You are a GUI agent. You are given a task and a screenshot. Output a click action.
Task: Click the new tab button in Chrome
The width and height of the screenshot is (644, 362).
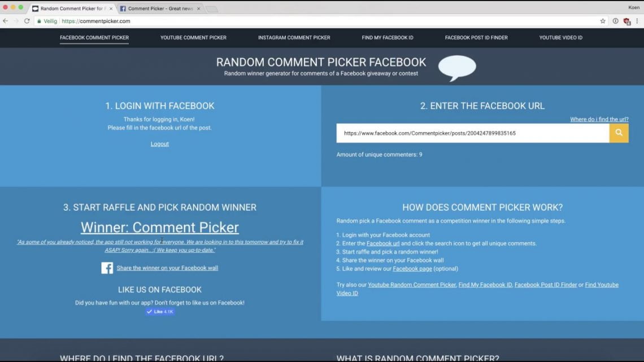(211, 8)
